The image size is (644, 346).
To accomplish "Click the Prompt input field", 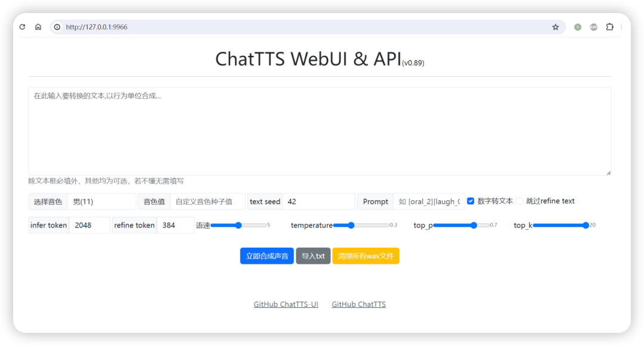I will [x=429, y=202].
